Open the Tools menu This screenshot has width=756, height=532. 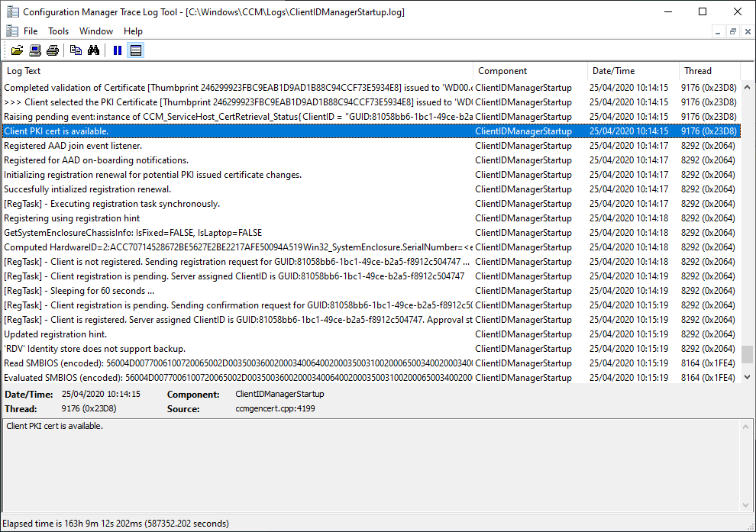pyautogui.click(x=58, y=31)
